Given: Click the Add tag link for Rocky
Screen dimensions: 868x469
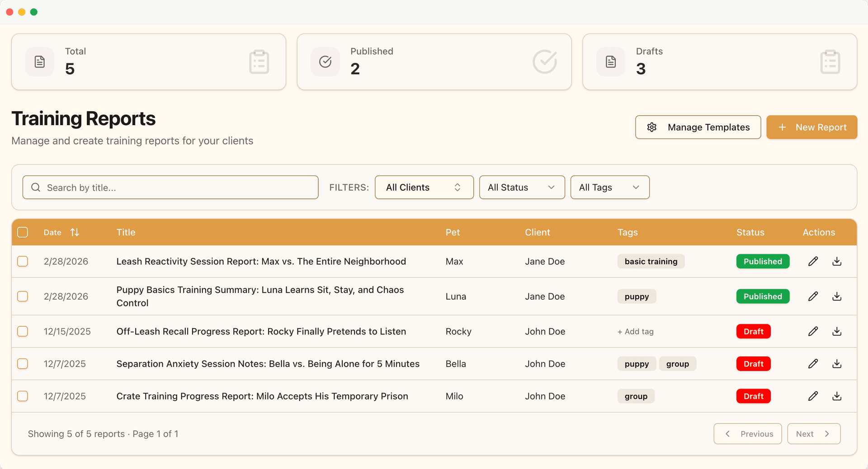Looking at the screenshot, I should coord(636,332).
